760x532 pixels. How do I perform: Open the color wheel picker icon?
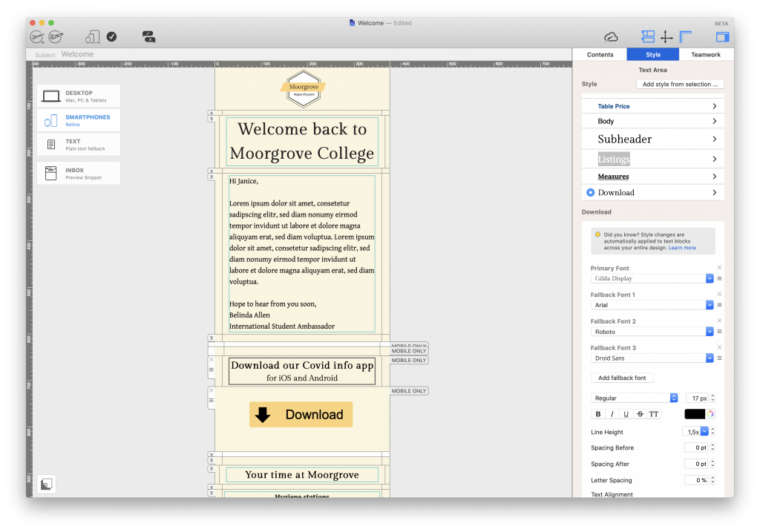[710, 414]
